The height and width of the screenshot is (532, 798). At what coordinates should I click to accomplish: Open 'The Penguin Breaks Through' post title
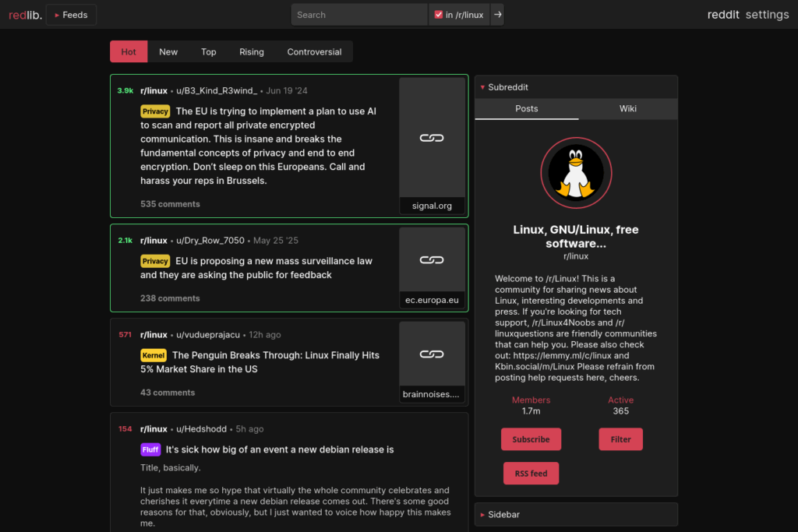pos(260,362)
